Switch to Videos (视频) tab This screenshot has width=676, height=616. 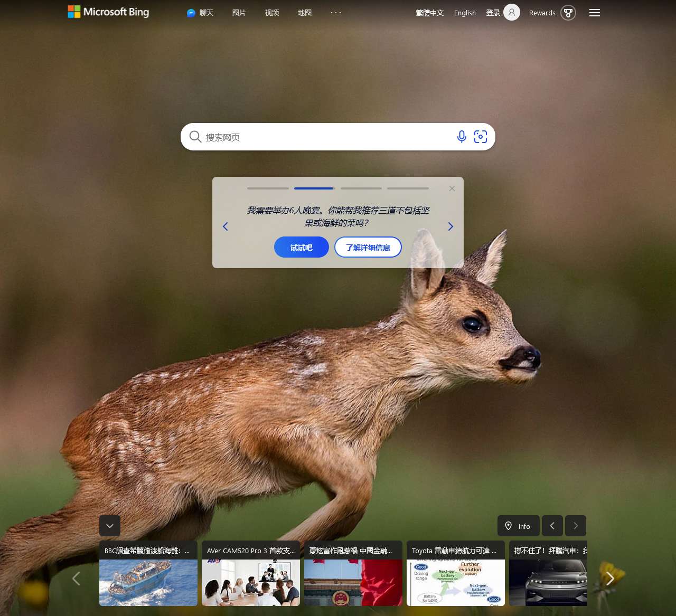(x=272, y=13)
